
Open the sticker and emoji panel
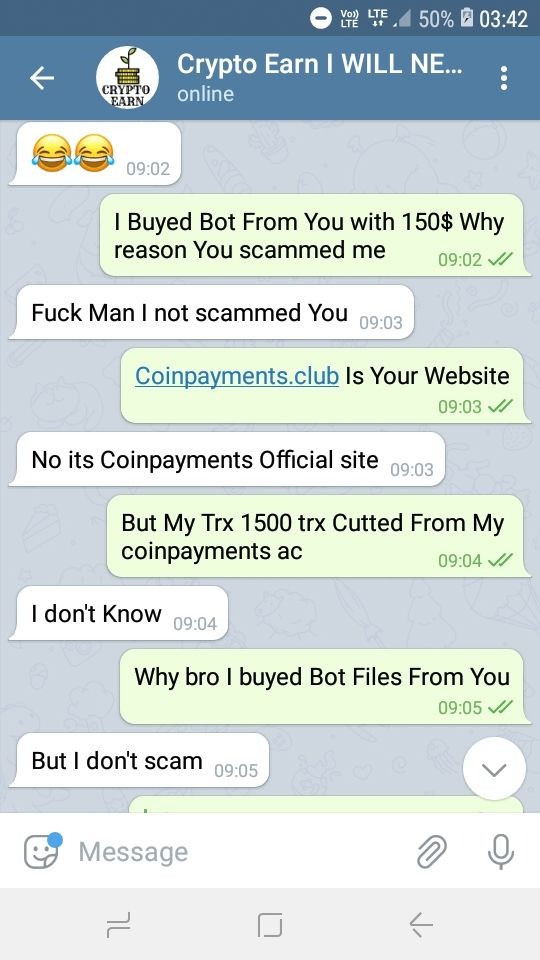[x=42, y=851]
